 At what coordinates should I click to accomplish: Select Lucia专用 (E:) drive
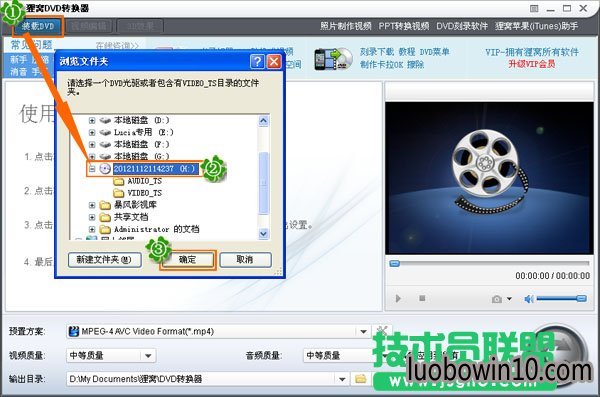pos(143,132)
